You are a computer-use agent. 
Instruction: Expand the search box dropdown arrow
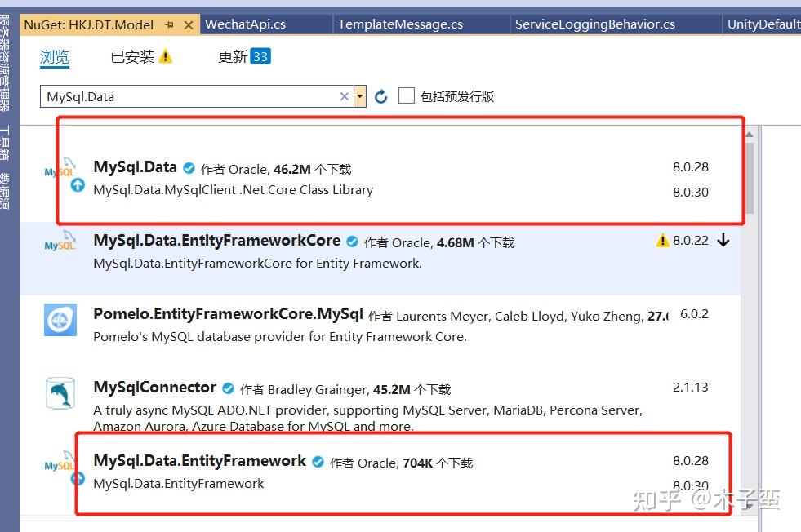point(360,96)
